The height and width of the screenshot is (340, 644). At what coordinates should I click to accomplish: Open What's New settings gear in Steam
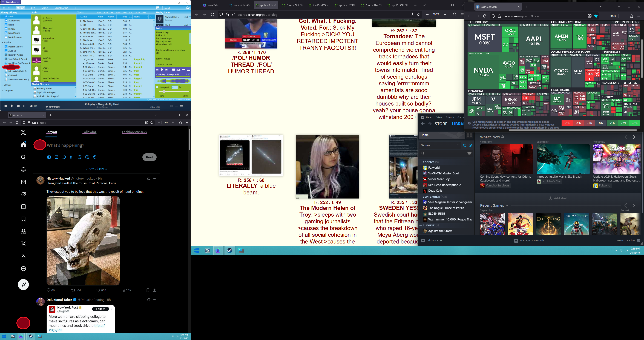pos(503,137)
